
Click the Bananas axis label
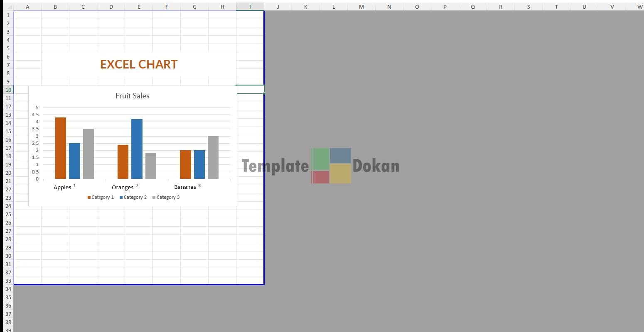click(x=185, y=187)
